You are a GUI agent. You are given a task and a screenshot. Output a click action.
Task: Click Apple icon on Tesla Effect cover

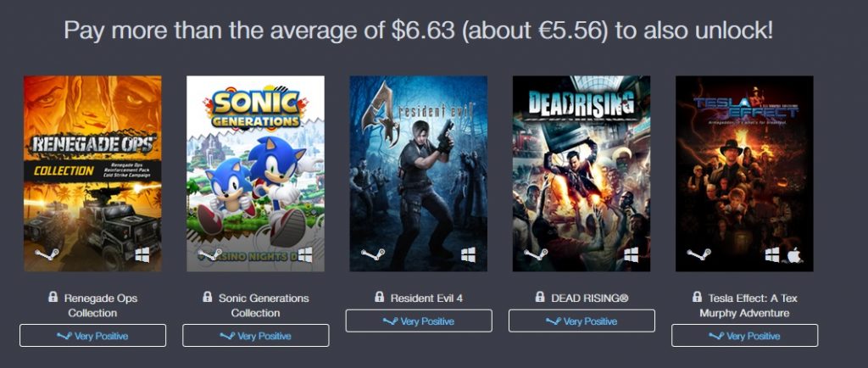pyautogui.click(x=794, y=254)
